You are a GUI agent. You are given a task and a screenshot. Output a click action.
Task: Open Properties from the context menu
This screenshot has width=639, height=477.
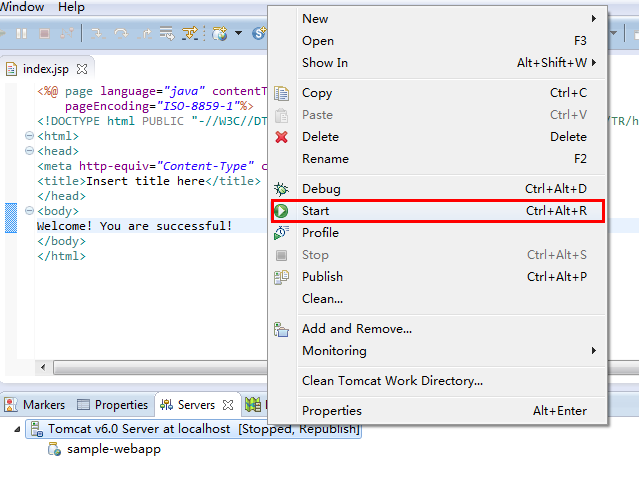point(439,411)
